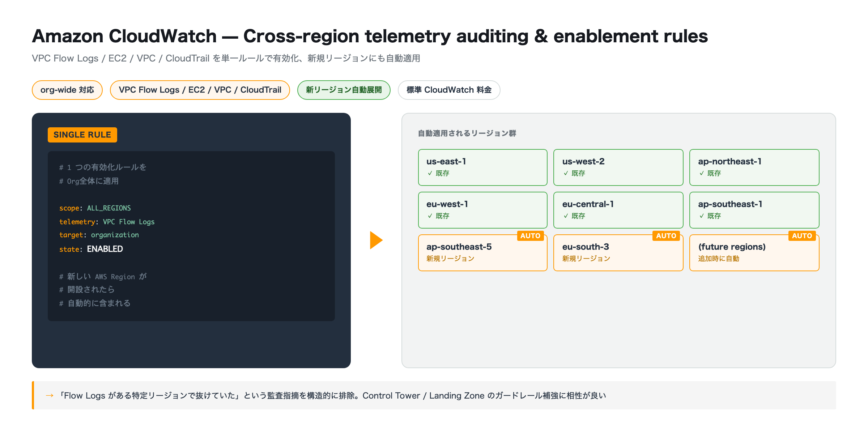Click 新規リージョン label under ap-southeast-5

(450, 259)
